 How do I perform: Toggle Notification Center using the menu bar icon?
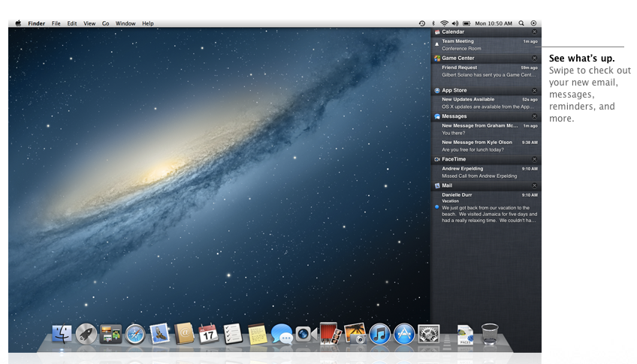point(533,23)
